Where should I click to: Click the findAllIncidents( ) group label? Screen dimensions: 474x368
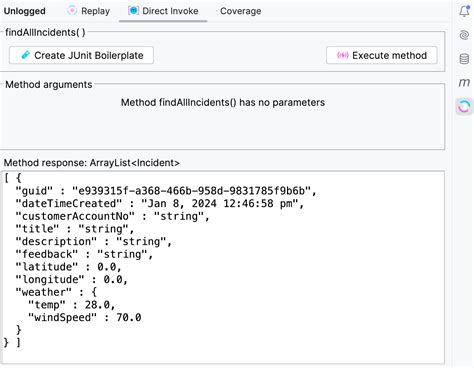pyautogui.click(x=45, y=32)
